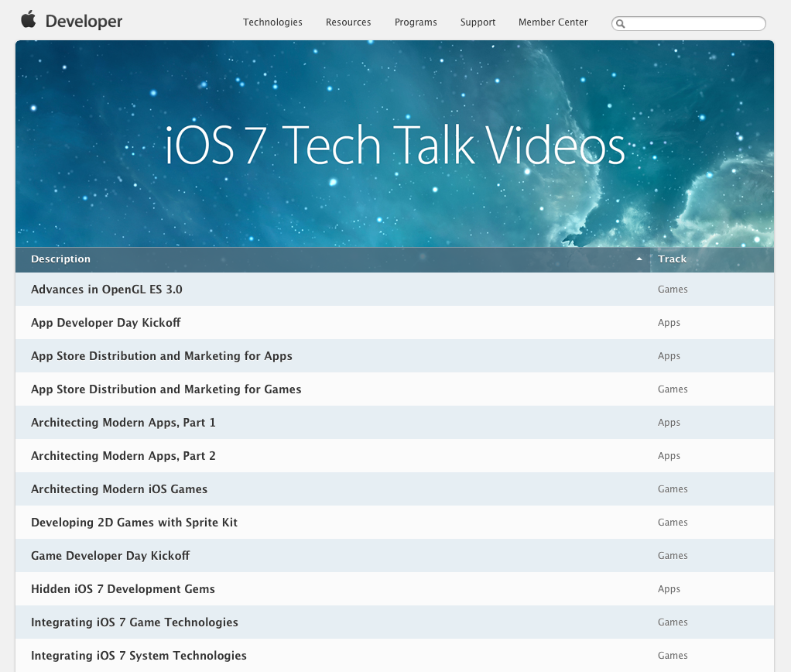Open Architecting Modern iOS Games
This screenshot has width=791, height=672.
(x=119, y=489)
